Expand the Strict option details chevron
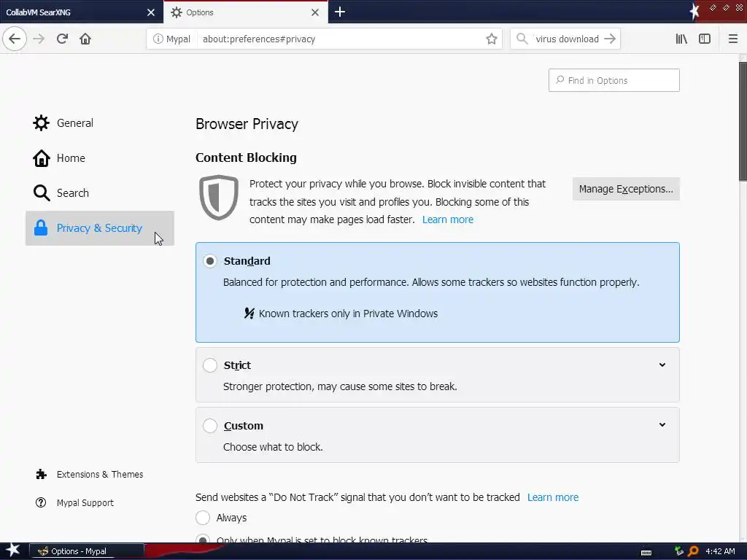 pos(662,365)
